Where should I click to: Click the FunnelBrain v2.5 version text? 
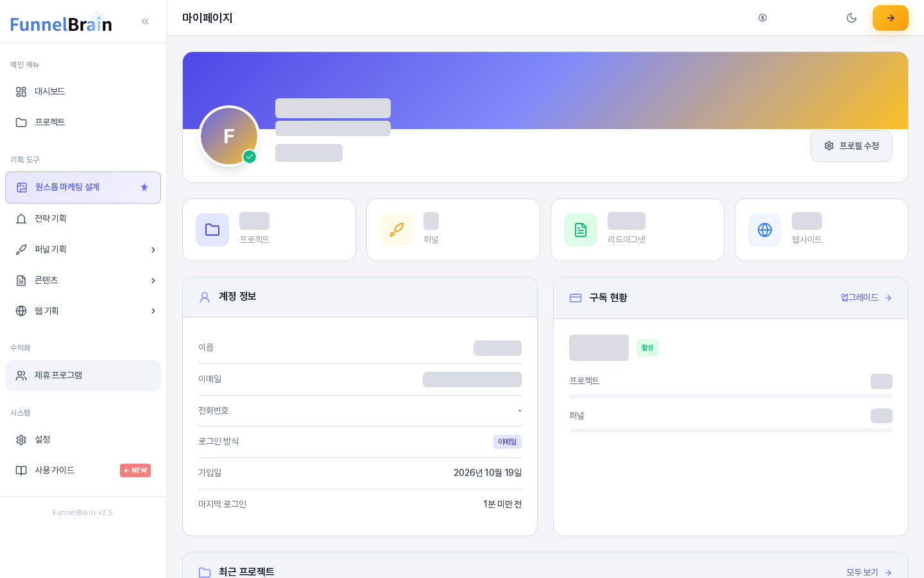(x=83, y=513)
